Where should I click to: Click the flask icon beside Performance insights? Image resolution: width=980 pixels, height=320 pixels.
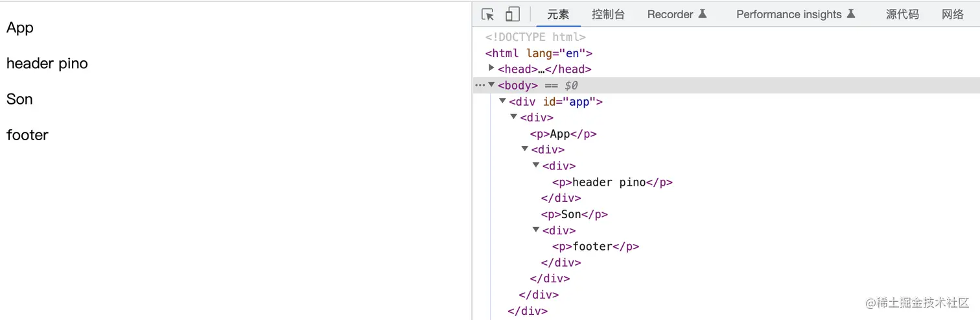851,14
